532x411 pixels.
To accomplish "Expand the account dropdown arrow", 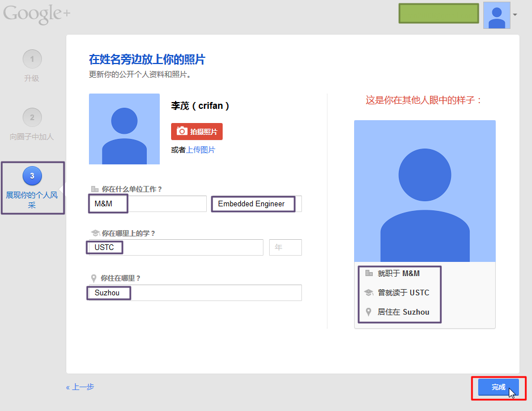I will 515,15.
